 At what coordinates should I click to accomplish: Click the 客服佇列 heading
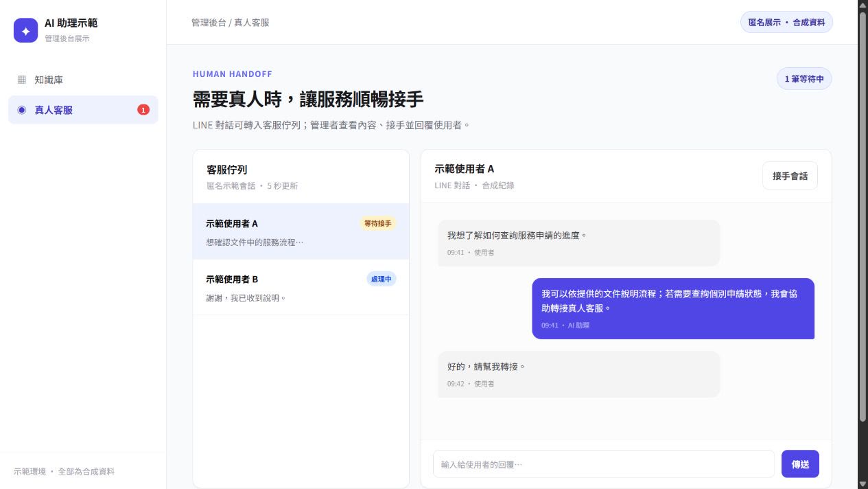[x=227, y=170]
